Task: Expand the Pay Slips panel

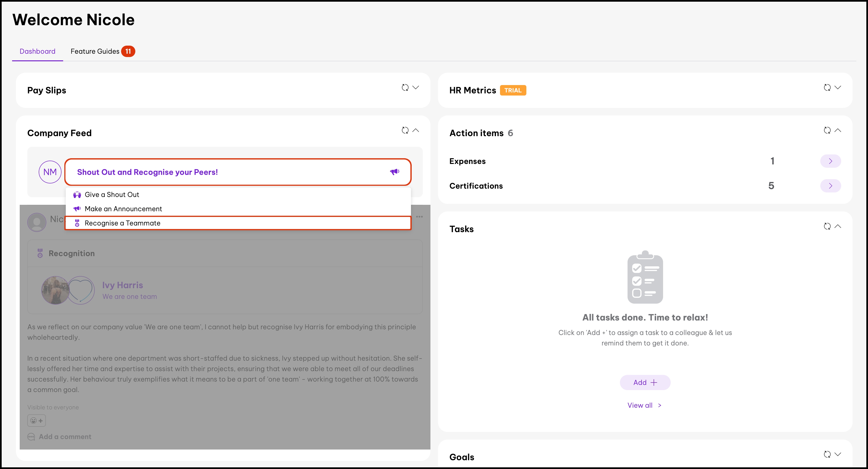Action: pyautogui.click(x=416, y=88)
